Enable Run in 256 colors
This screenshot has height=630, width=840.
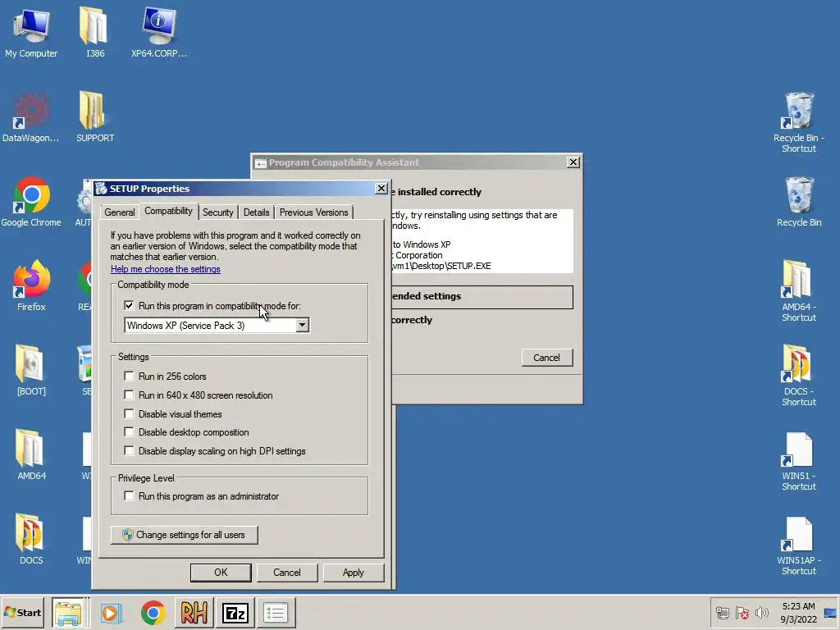click(129, 376)
